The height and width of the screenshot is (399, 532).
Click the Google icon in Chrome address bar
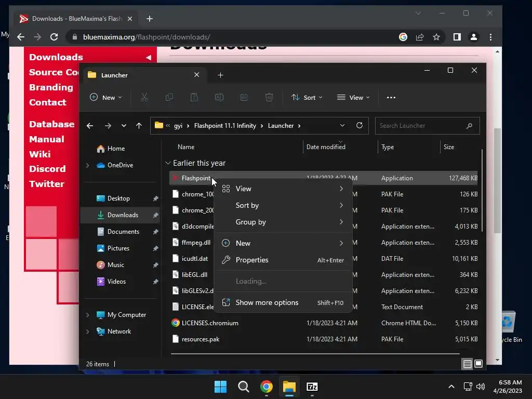click(x=403, y=37)
